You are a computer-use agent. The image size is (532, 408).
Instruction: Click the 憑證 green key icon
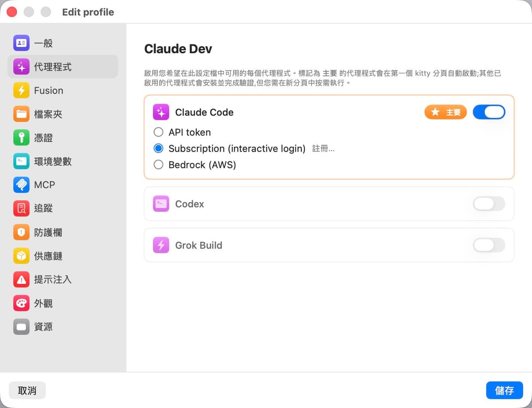tap(21, 138)
